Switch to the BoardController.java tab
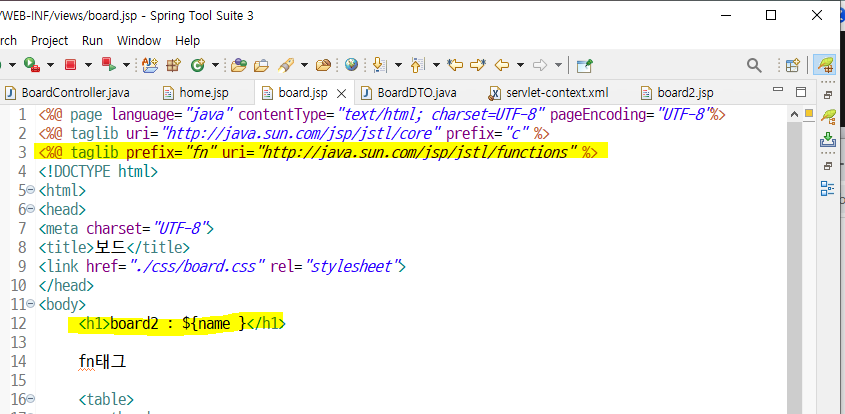 tap(67, 93)
